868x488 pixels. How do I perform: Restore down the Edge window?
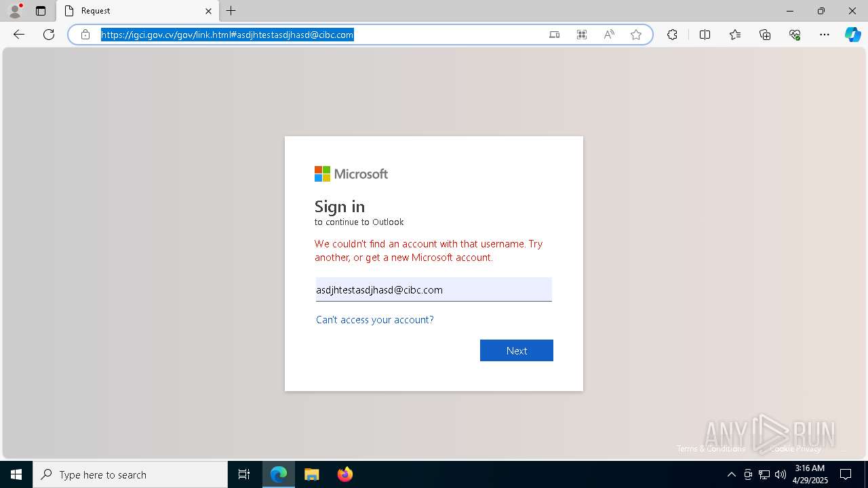pyautogui.click(x=821, y=11)
